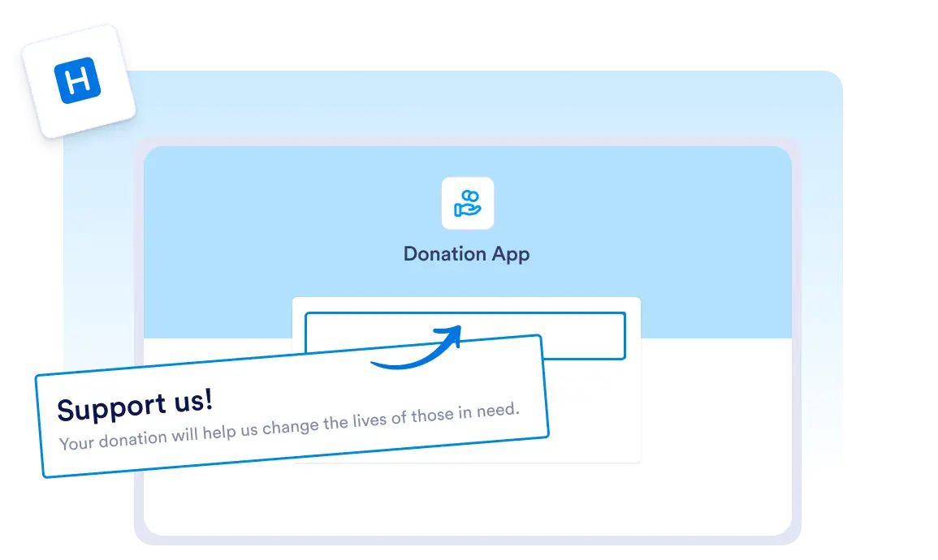Click the word "change" in the description

click(x=290, y=427)
